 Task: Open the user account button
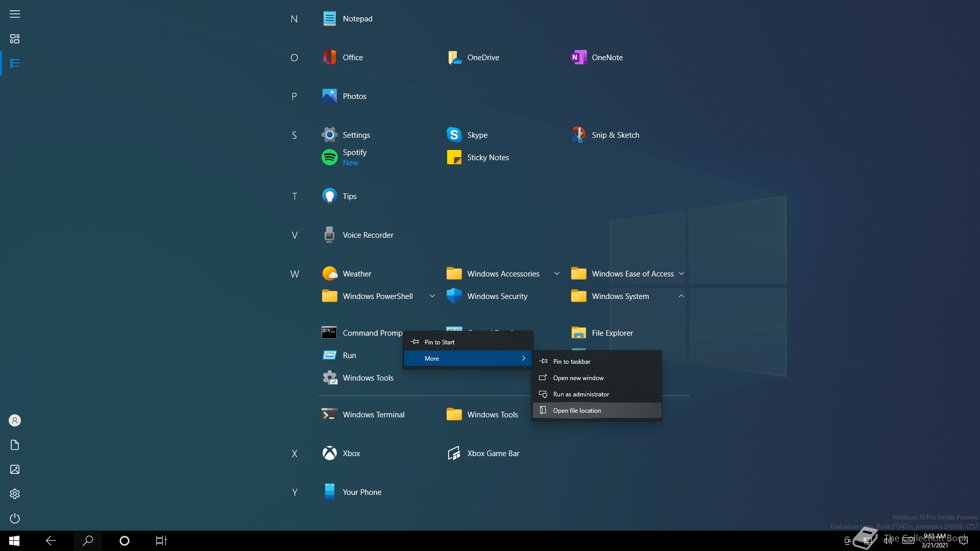[x=15, y=420]
